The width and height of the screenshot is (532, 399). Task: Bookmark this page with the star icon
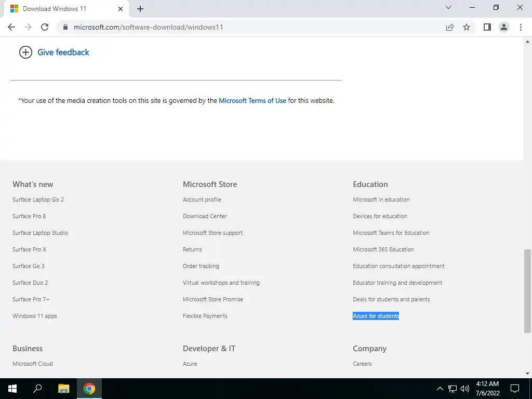[467, 27]
